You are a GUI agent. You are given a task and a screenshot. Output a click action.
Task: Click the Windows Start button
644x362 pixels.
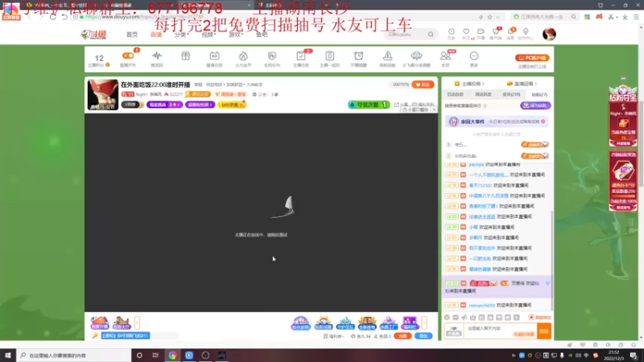coord(8,356)
